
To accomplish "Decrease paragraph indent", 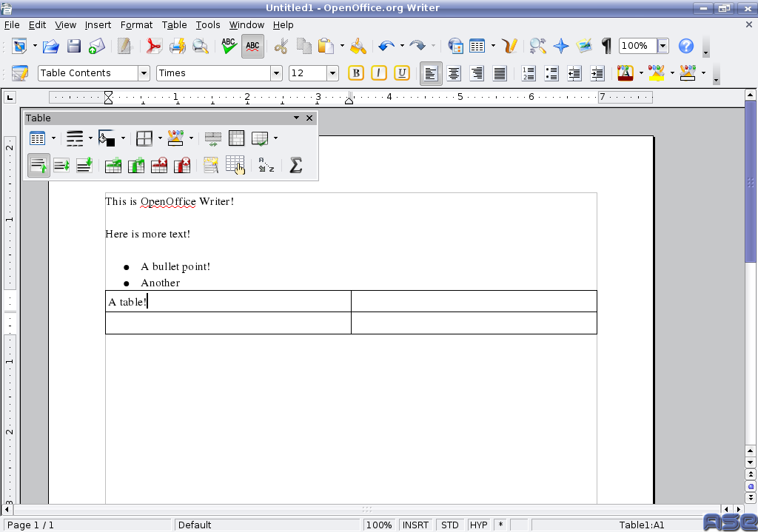I will click(574, 73).
